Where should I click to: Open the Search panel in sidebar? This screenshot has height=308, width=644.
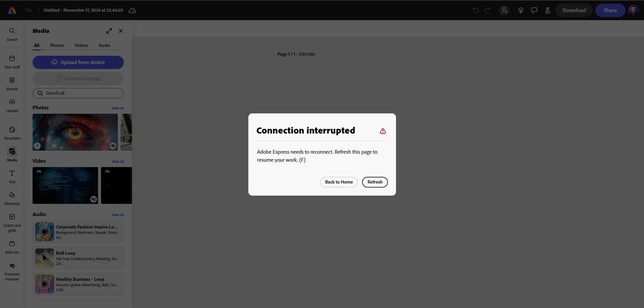click(x=12, y=35)
